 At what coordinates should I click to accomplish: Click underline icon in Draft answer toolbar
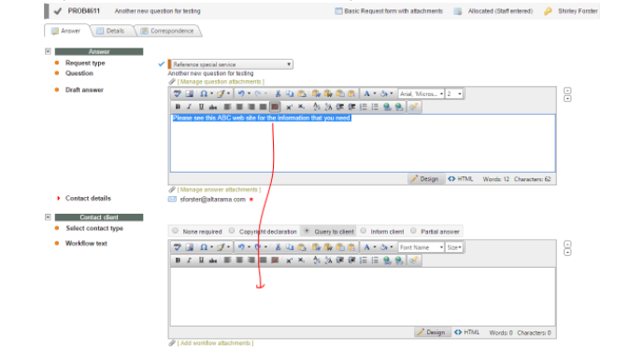[201, 106]
